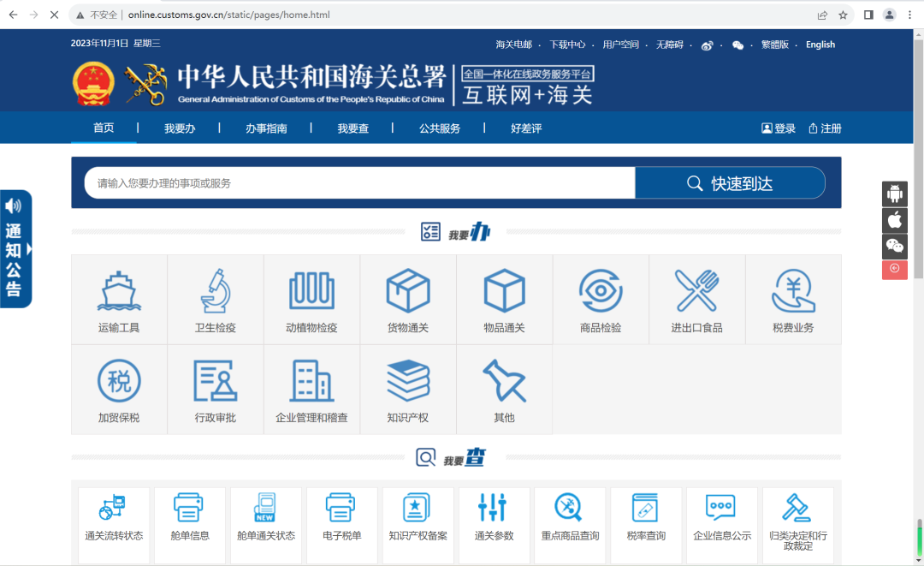Click the customs emblem logo
This screenshot has width=924, height=566.
[x=145, y=84]
